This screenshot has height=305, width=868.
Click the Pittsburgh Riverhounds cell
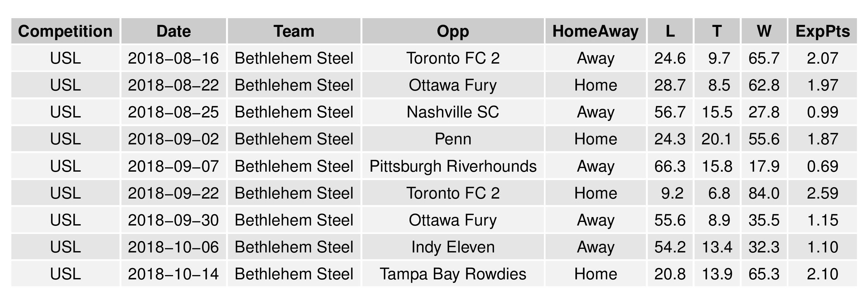point(453,166)
